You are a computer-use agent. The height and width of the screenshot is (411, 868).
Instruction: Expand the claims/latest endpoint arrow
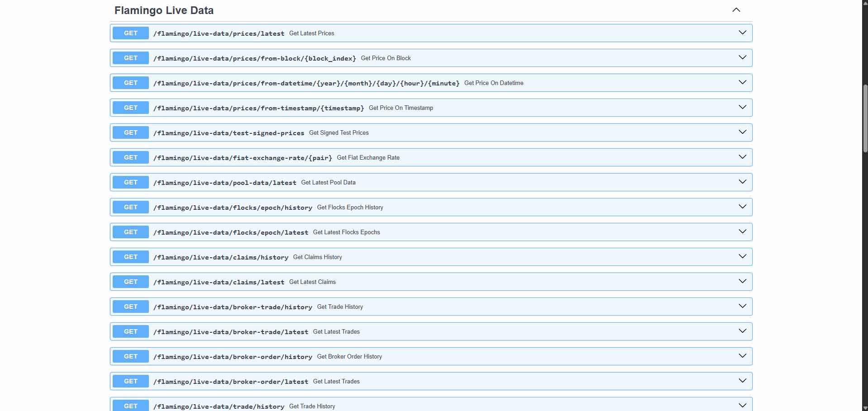click(743, 281)
